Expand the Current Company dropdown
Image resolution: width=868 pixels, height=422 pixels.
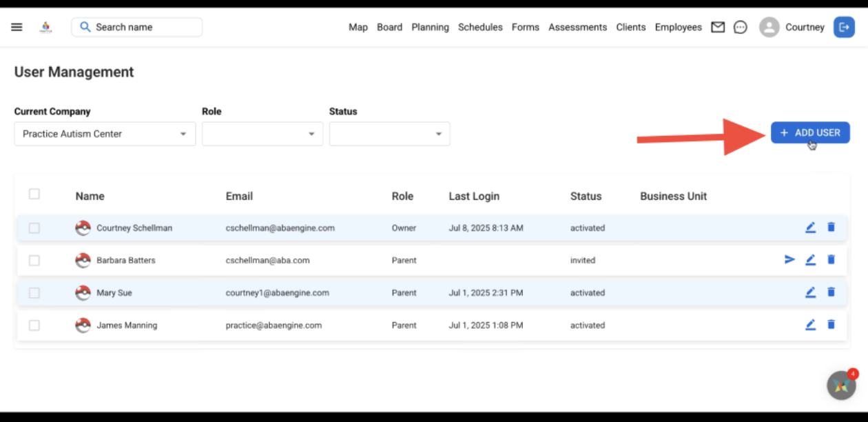pyautogui.click(x=105, y=134)
